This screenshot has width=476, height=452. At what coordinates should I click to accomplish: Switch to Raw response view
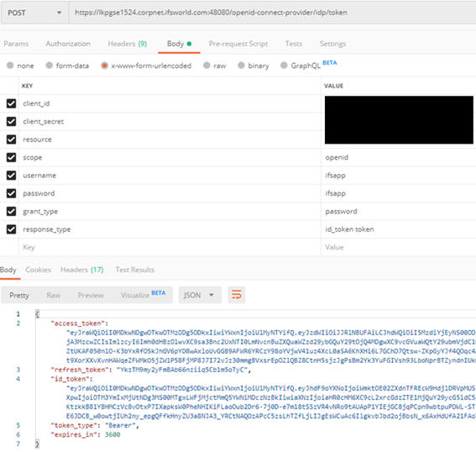(x=54, y=295)
